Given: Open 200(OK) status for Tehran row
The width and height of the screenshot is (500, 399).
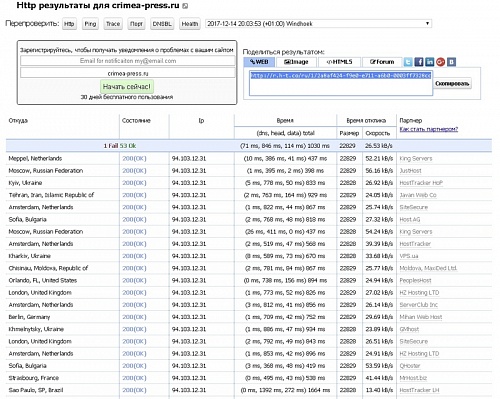Looking at the screenshot, I should click(x=134, y=195).
